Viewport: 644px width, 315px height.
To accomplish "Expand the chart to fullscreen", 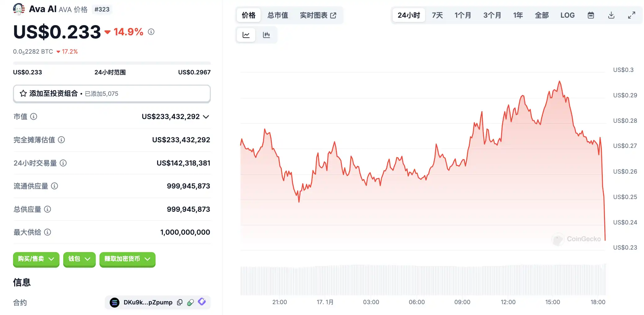I will (632, 15).
